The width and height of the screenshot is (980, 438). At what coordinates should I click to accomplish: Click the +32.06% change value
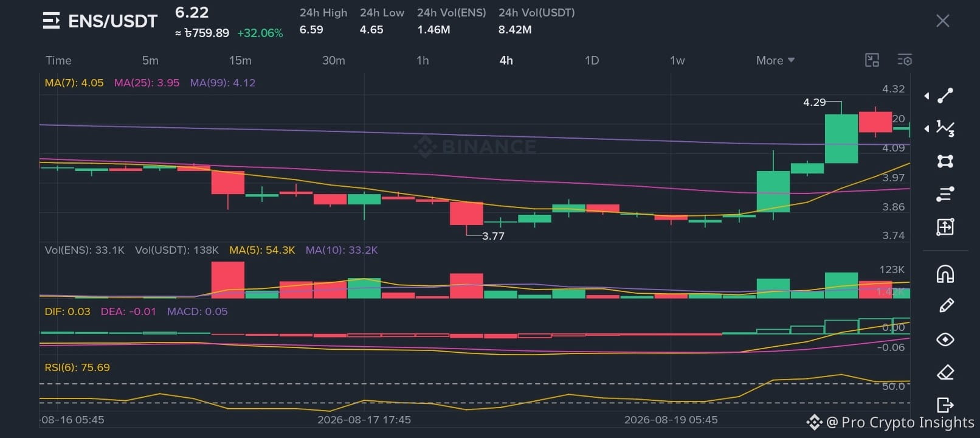260,33
